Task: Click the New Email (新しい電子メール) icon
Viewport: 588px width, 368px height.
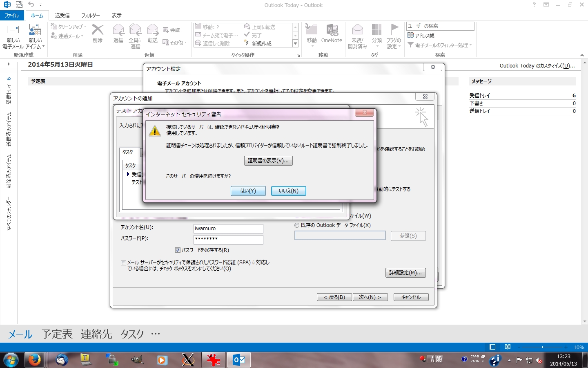Action: pos(13,30)
